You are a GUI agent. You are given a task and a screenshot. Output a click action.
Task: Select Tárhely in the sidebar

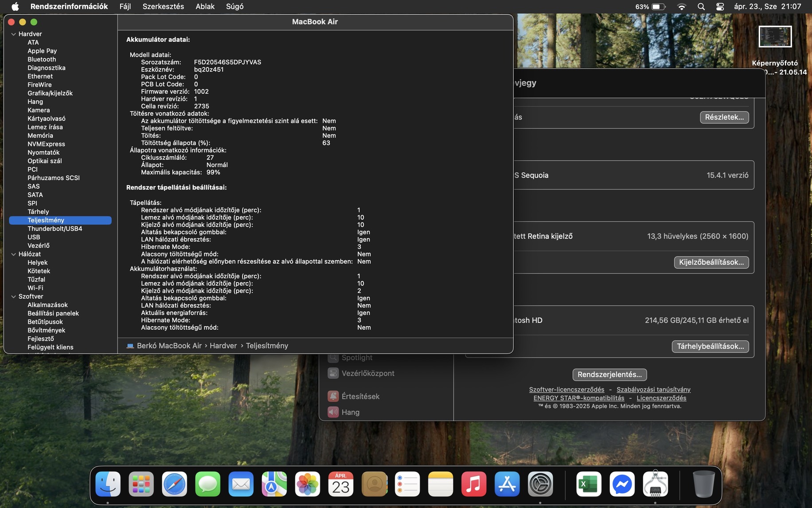[x=38, y=212]
